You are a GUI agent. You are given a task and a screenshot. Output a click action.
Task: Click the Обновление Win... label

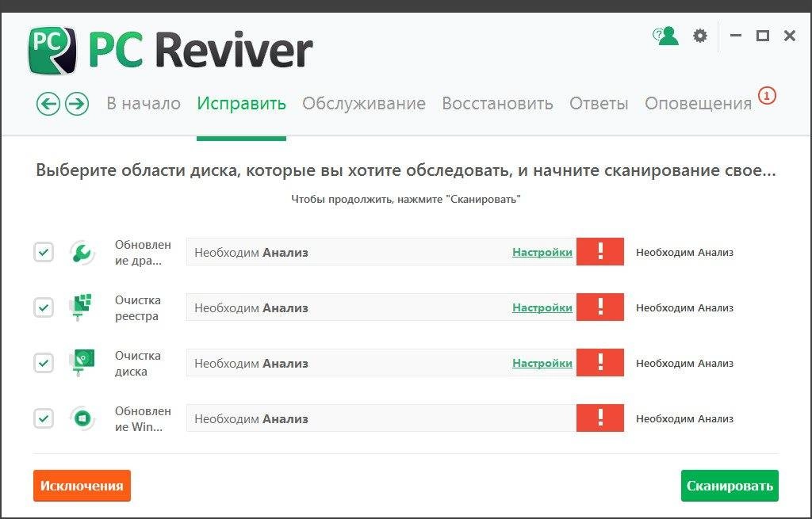coord(143,418)
